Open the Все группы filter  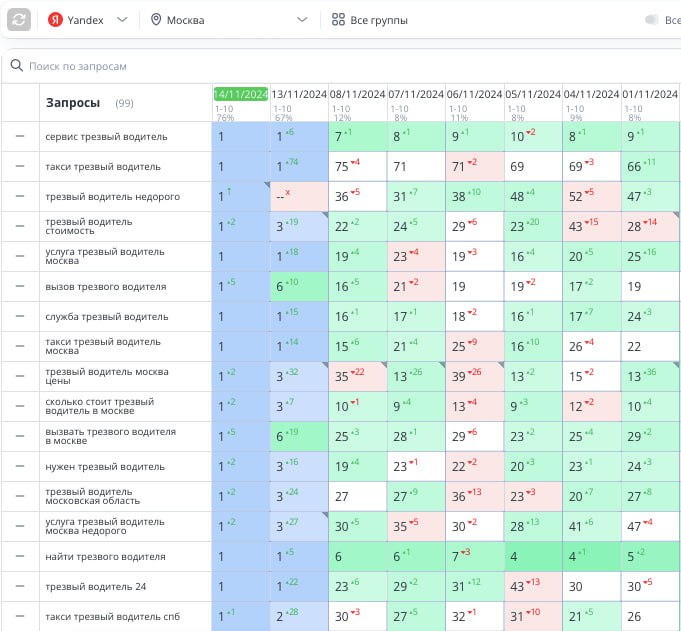pos(370,20)
